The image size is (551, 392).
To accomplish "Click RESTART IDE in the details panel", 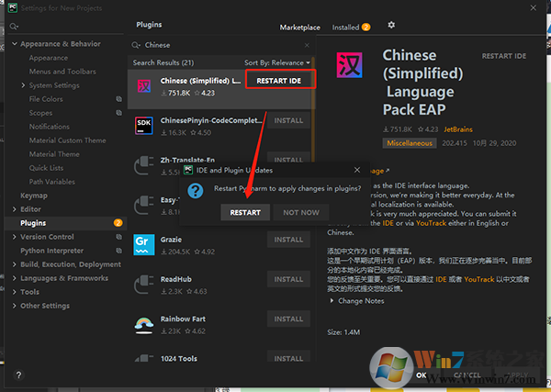I will (x=504, y=56).
